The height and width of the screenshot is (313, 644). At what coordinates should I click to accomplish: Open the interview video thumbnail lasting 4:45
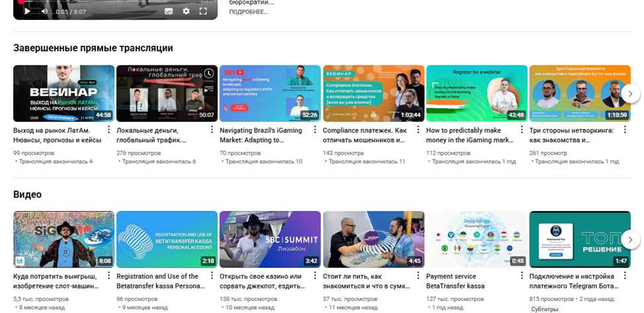pyautogui.click(x=374, y=240)
